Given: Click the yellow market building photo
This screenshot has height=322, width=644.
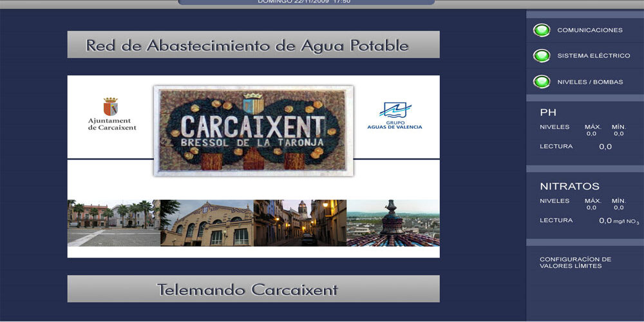Looking at the screenshot, I should click(207, 223).
